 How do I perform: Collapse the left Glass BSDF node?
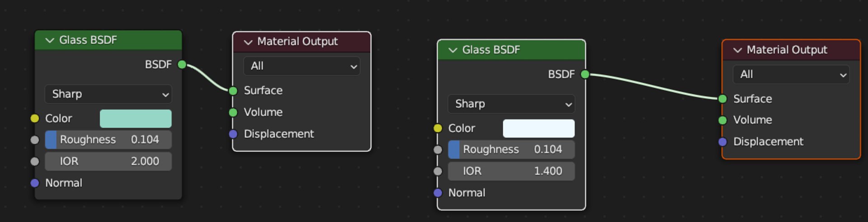[x=50, y=40]
